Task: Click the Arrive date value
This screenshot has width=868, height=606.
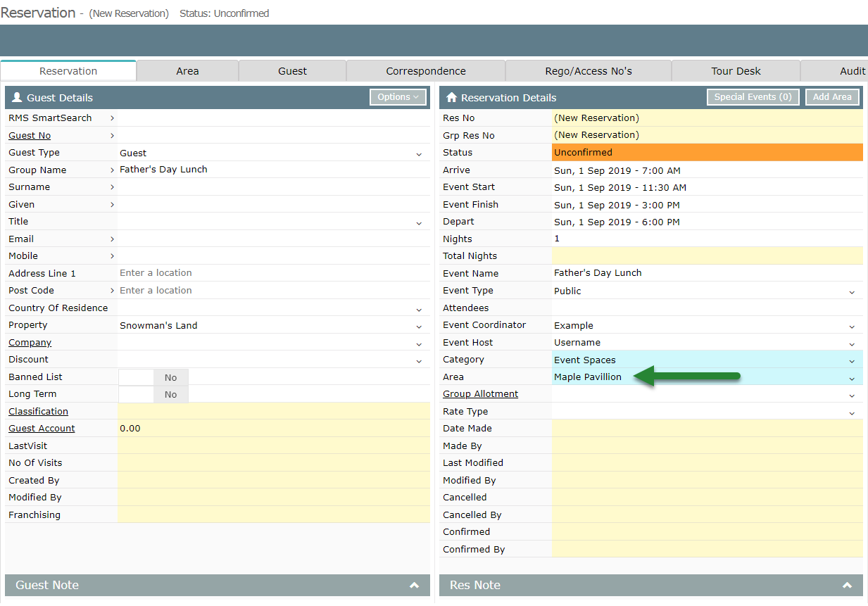Action: coord(617,170)
